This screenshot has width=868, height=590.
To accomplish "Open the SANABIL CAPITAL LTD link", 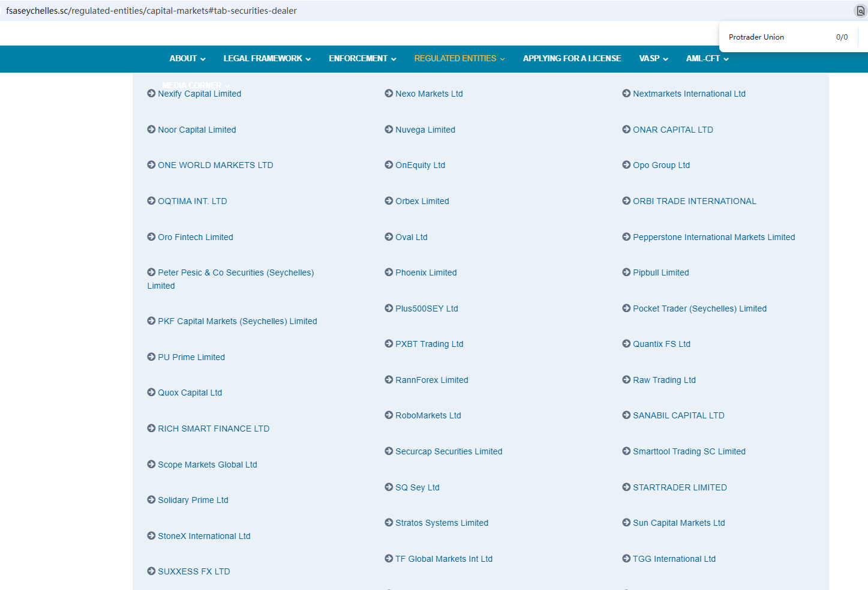I will pyautogui.click(x=678, y=415).
